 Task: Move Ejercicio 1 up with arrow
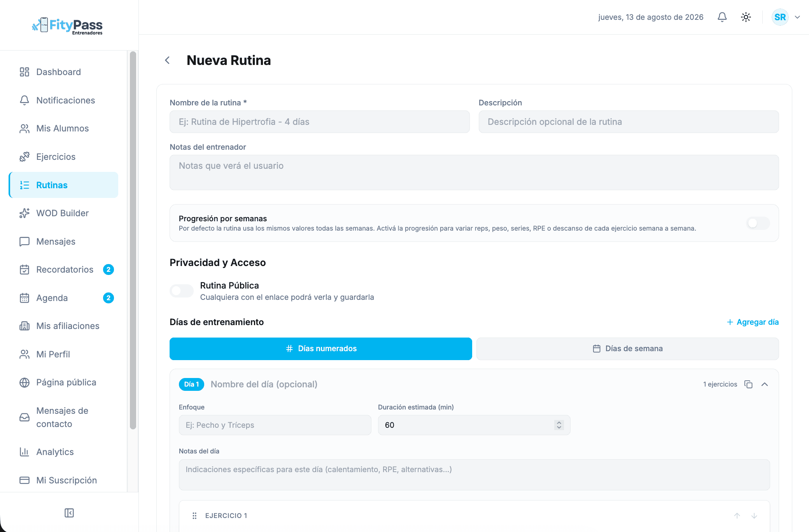click(737, 516)
